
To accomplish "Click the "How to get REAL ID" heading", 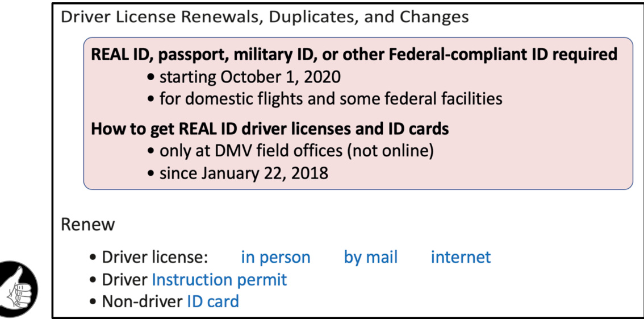I will [x=270, y=129].
